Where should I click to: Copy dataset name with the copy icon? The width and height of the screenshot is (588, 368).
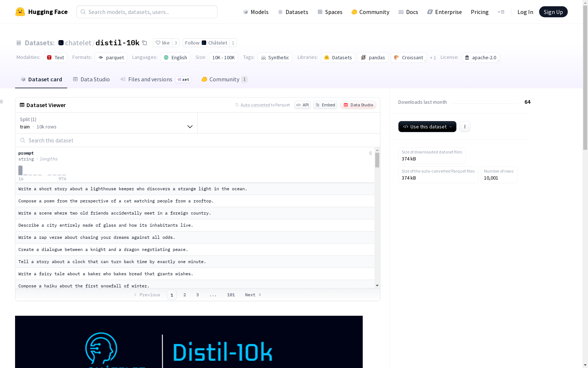click(x=145, y=43)
